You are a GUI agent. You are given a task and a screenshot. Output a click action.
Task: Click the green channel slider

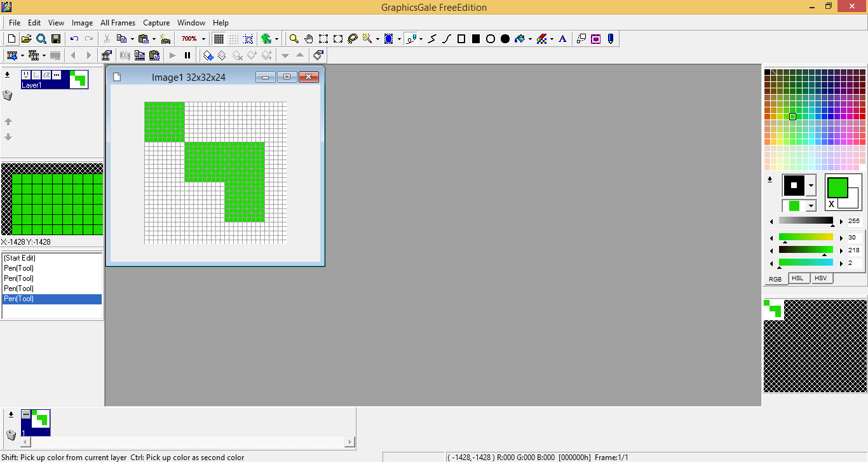click(x=806, y=250)
